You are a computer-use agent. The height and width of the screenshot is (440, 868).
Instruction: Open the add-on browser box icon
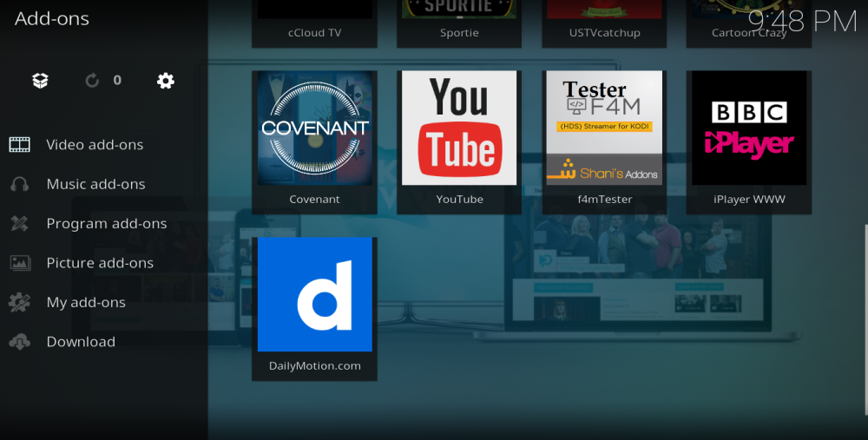pyautogui.click(x=40, y=81)
